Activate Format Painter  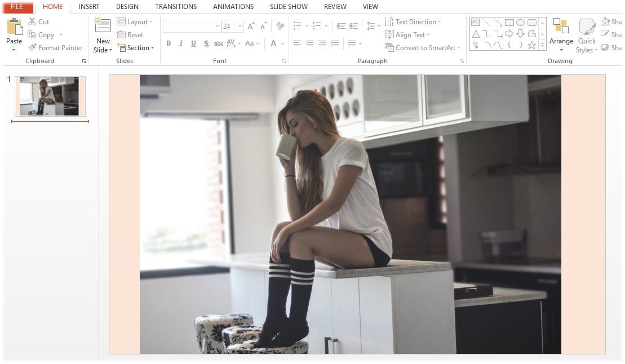click(55, 48)
